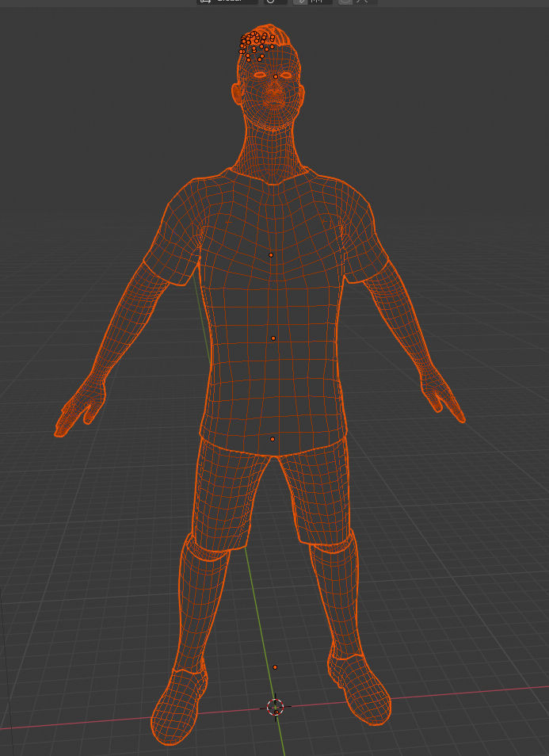The width and height of the screenshot is (549, 756).
Task: Select the origin dot just above the 3D cursor
Action: coord(275,667)
